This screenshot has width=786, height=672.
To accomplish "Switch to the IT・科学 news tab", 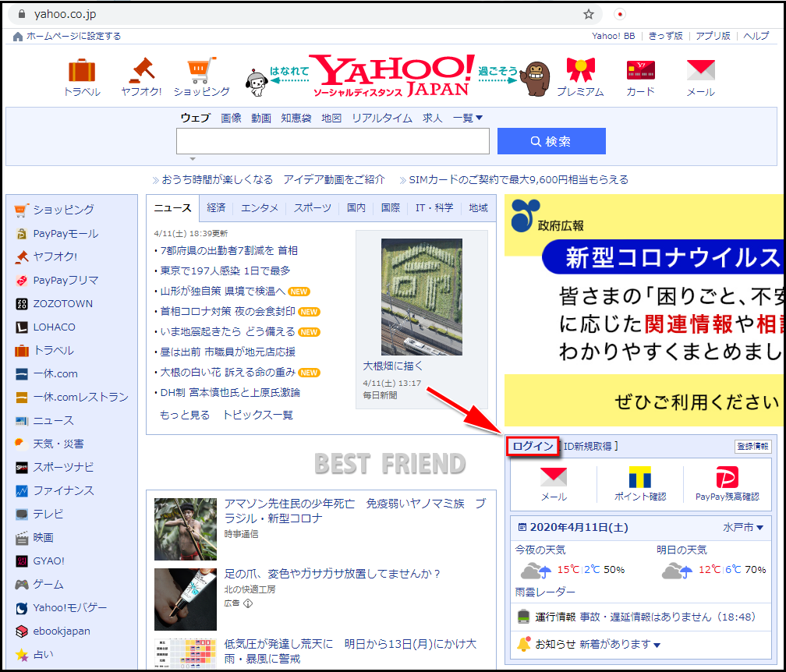I will coord(434,208).
